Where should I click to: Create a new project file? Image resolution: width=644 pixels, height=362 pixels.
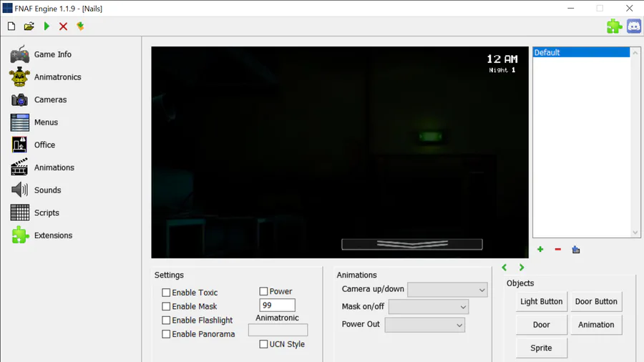coord(11,26)
